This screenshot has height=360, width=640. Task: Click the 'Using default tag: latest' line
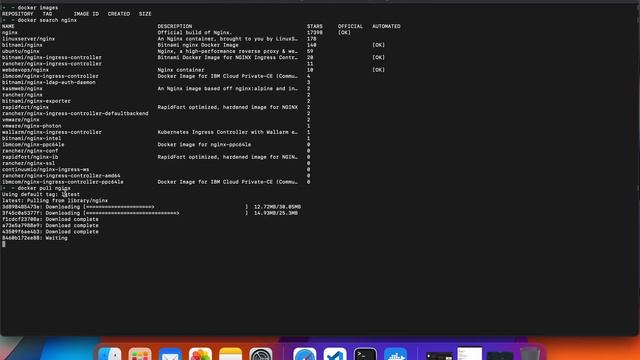pos(41,194)
